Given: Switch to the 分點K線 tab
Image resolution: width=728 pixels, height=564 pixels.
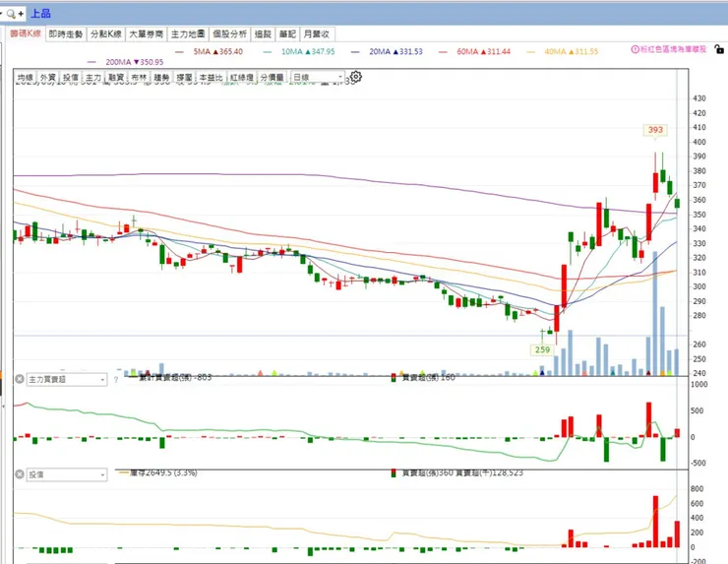Looking at the screenshot, I should (x=106, y=33).
